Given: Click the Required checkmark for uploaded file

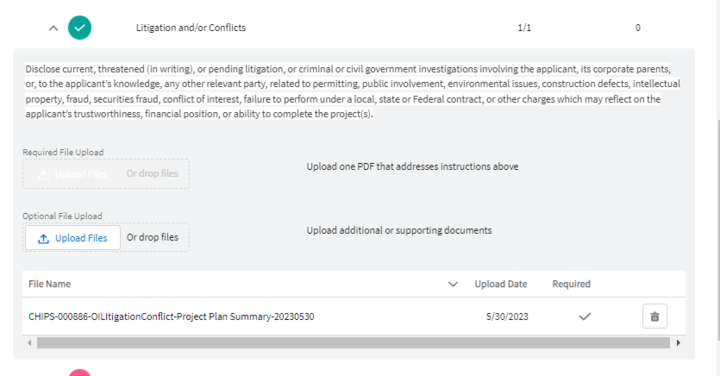Looking at the screenshot, I should (x=585, y=316).
